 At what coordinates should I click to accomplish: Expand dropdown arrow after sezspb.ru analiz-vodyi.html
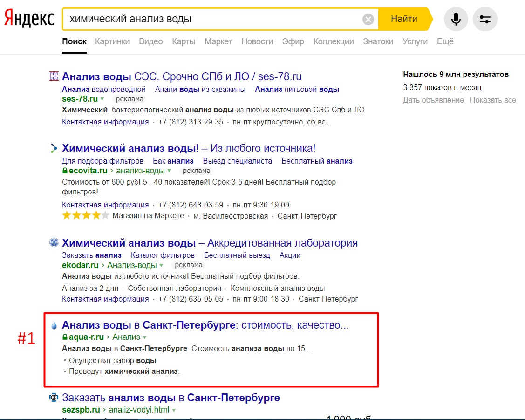[x=174, y=410]
